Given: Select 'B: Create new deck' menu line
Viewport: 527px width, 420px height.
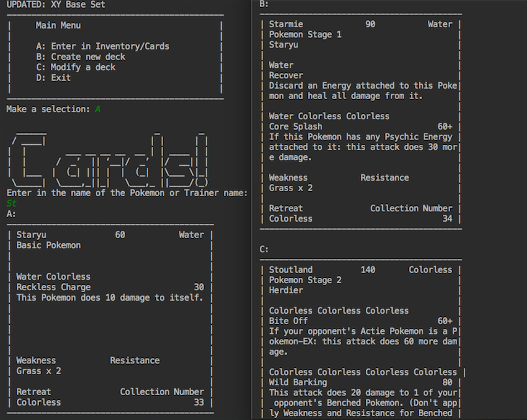Looking at the screenshot, I should (x=80, y=57).
